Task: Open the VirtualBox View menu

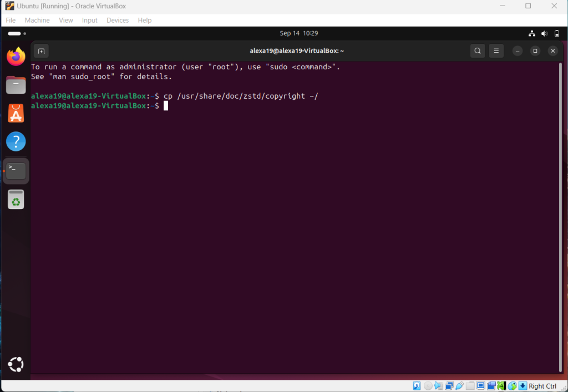Action: tap(66, 20)
